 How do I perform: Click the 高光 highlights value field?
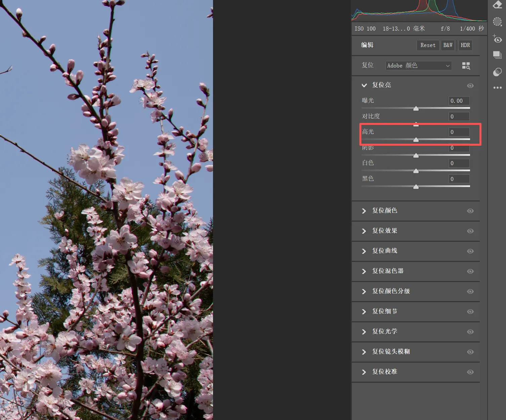[459, 132]
